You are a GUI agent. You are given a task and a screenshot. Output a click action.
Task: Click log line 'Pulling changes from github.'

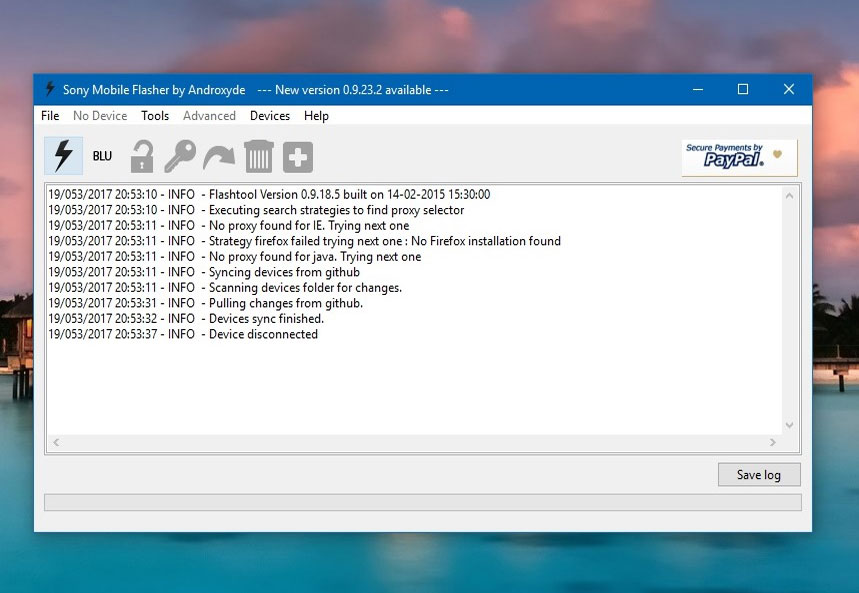point(205,303)
